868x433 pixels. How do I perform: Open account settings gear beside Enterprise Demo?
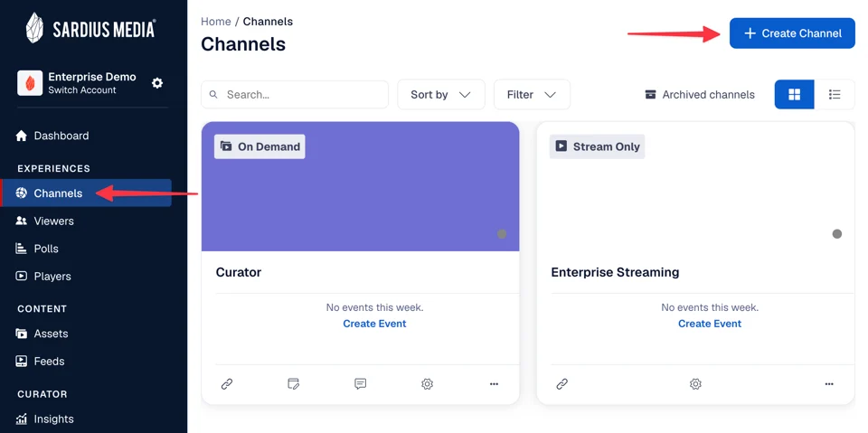click(157, 83)
